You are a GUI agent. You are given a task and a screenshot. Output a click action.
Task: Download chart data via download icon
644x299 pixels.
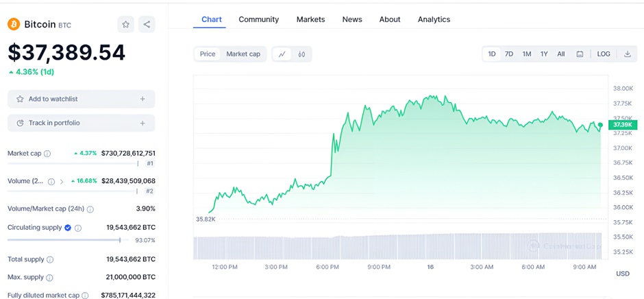pos(627,54)
